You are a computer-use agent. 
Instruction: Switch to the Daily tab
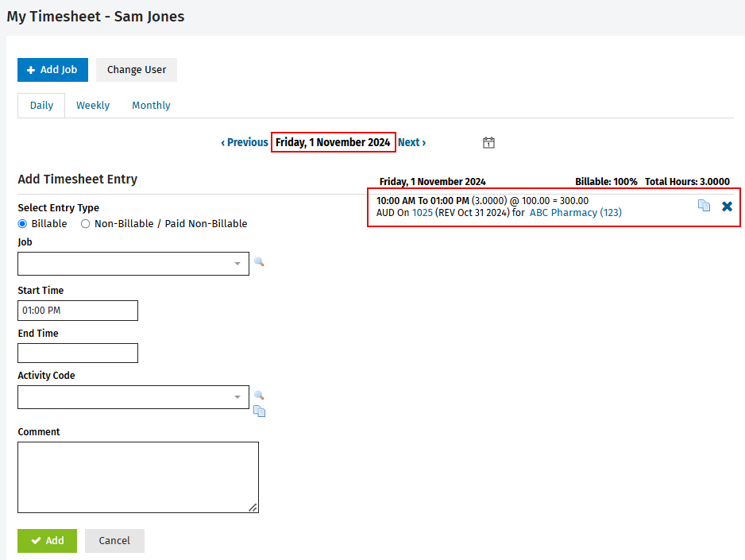point(41,106)
